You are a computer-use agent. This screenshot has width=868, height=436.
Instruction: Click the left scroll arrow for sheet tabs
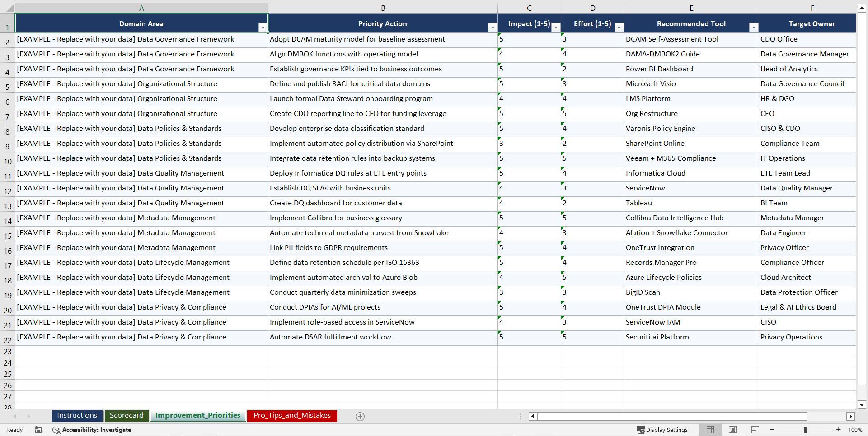(x=16, y=416)
